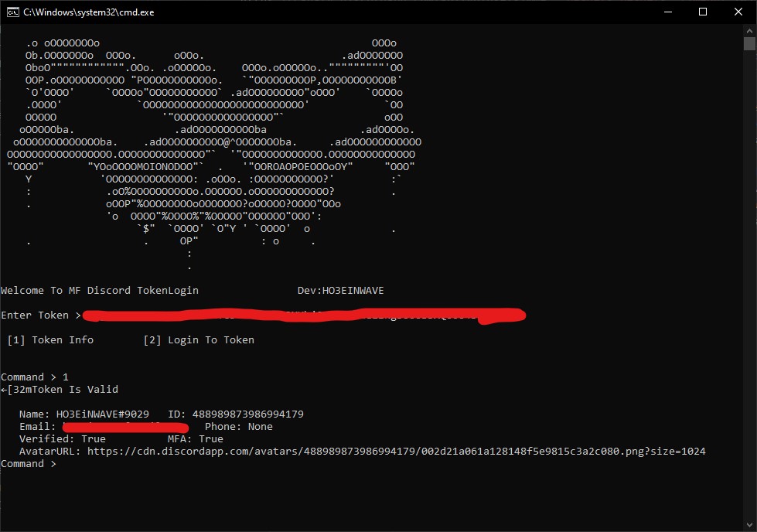Maximize the cmd.exe window
757x532 pixels.
703,12
